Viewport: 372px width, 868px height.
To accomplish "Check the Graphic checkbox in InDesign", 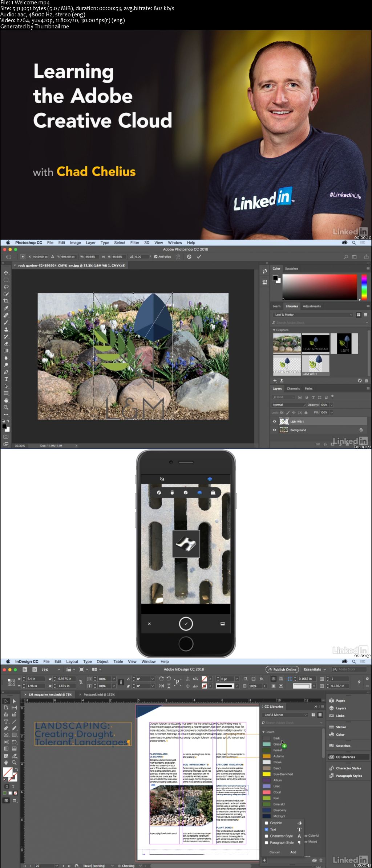I will [266, 823].
